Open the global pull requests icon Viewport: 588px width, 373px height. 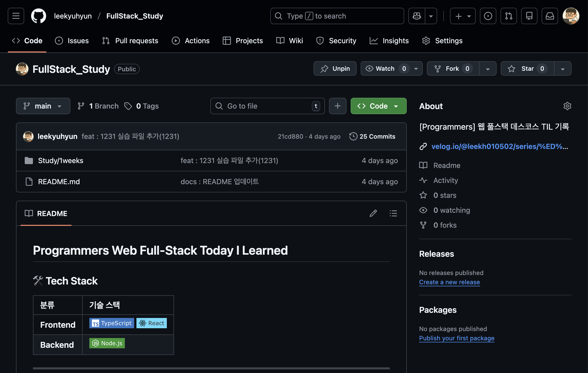(x=508, y=16)
